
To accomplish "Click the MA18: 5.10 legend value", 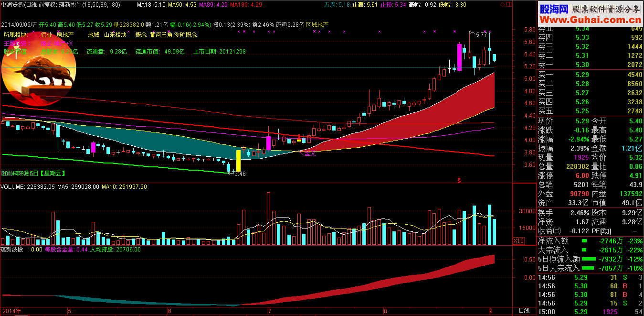I will point(151,4).
